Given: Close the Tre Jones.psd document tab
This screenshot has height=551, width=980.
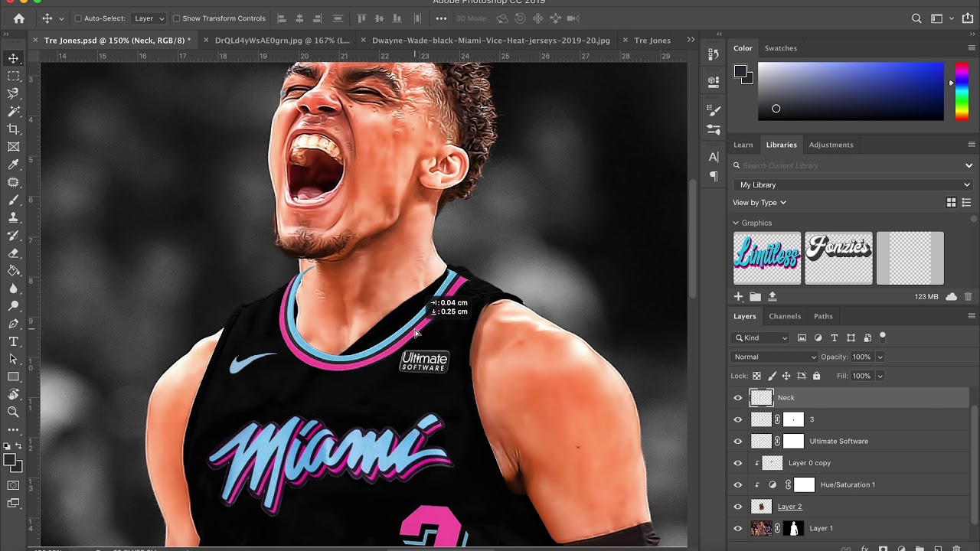Looking at the screenshot, I should pyautogui.click(x=35, y=40).
